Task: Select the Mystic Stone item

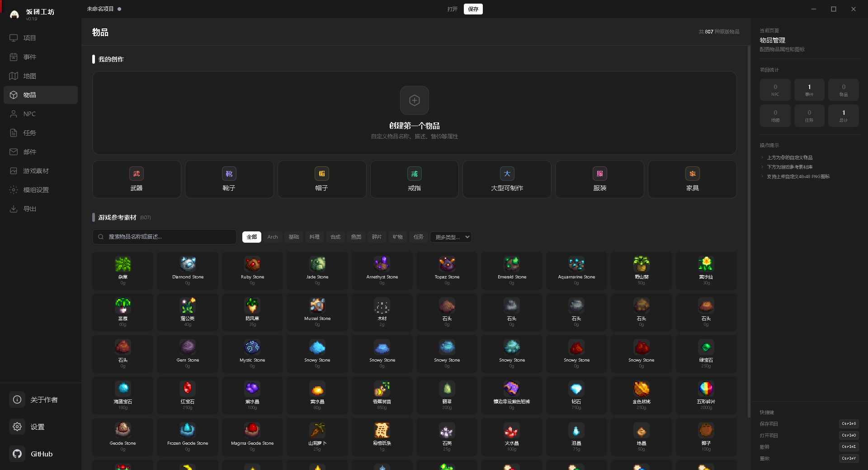Action: click(x=252, y=353)
